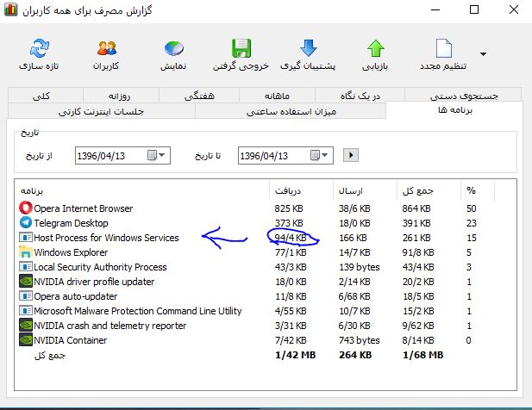The width and height of the screenshot is (532, 410).
Task: Maximize the usage report window
Action: click(x=474, y=9)
